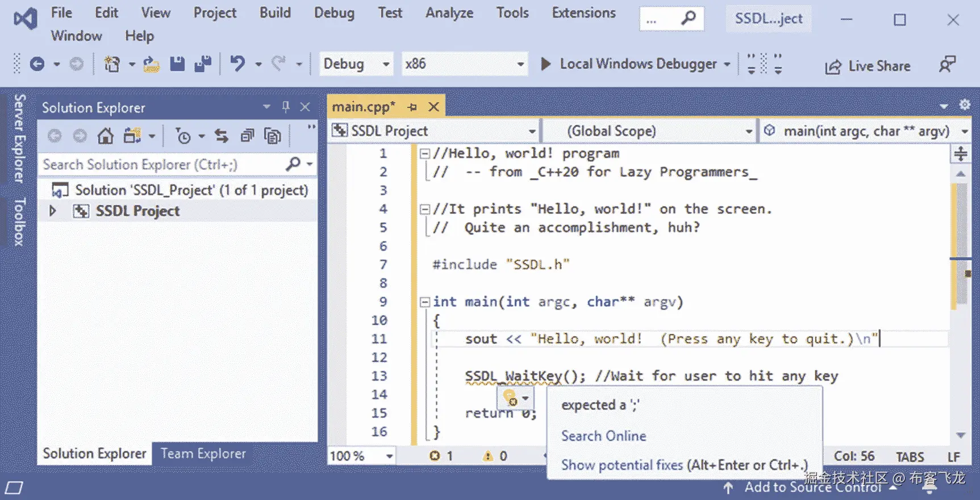The width and height of the screenshot is (980, 500).
Task: Click the Navigate Forward arrow
Action: click(76, 64)
